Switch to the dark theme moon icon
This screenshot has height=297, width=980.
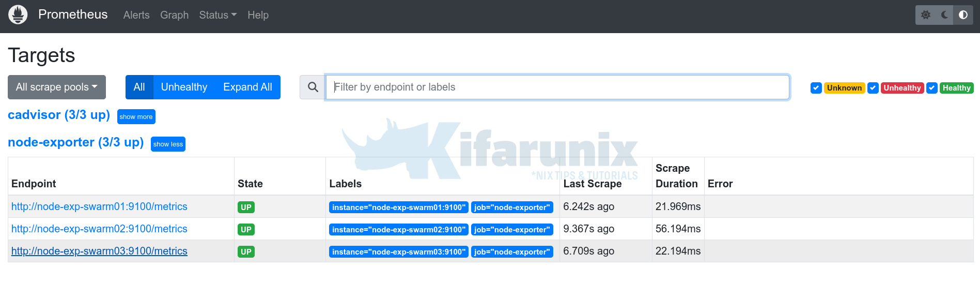944,15
